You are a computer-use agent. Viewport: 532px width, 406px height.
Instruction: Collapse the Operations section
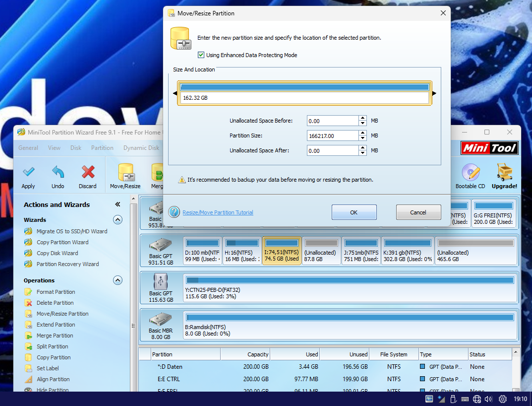click(x=118, y=280)
